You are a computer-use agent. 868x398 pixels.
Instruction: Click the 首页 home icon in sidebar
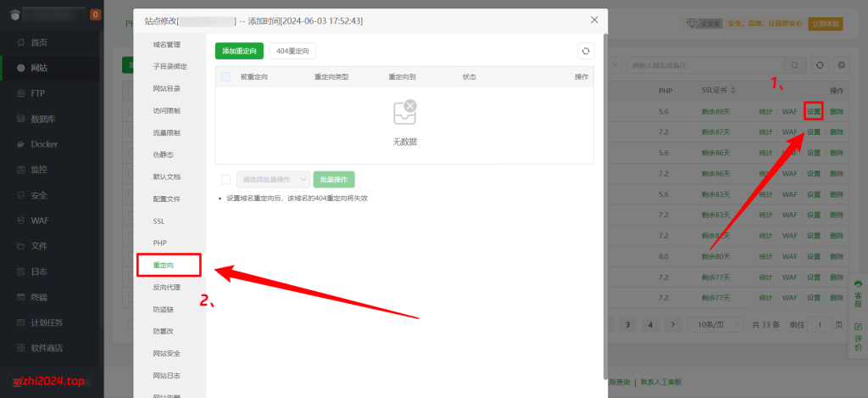tap(19, 42)
